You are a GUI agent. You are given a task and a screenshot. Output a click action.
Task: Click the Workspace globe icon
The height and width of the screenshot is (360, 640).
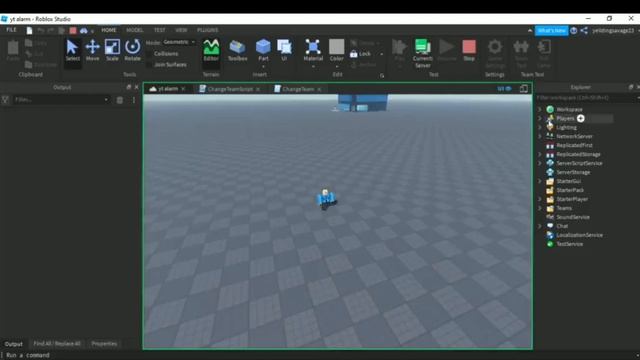tap(550, 109)
